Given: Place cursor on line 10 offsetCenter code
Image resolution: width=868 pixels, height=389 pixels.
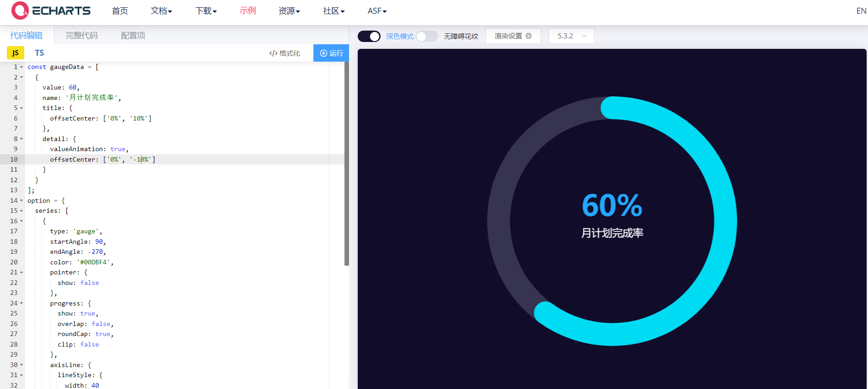Looking at the screenshot, I should click(x=103, y=159).
